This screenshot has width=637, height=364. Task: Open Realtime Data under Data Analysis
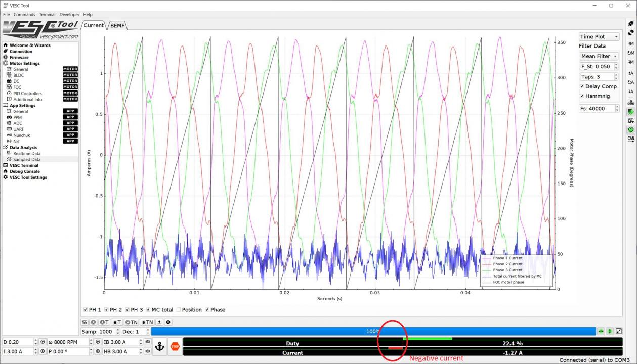27,153
